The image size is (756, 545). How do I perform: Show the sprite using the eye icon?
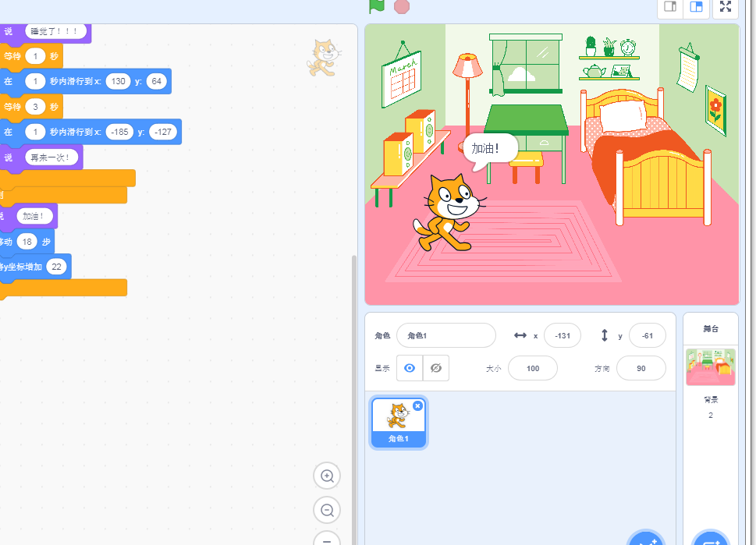click(410, 368)
